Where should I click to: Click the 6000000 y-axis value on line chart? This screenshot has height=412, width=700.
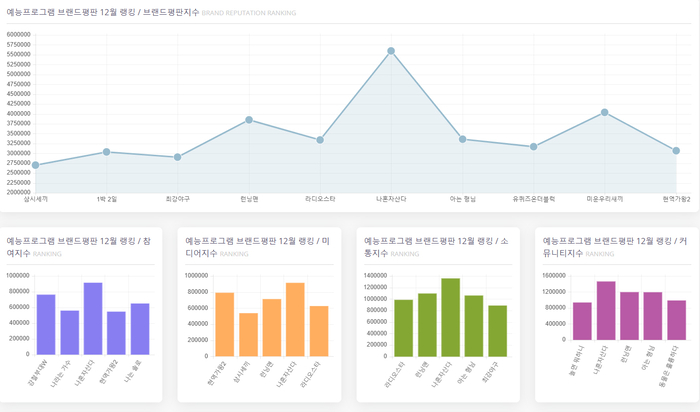click(19, 35)
